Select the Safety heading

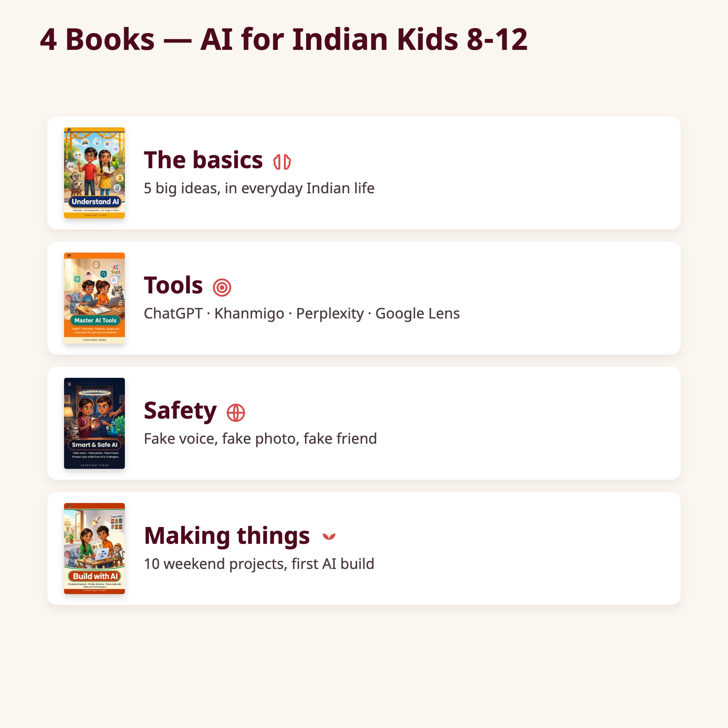(x=180, y=411)
